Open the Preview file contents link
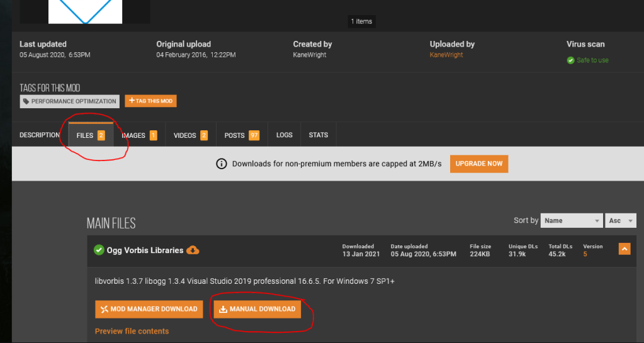The height and width of the screenshot is (343, 644). [x=132, y=331]
